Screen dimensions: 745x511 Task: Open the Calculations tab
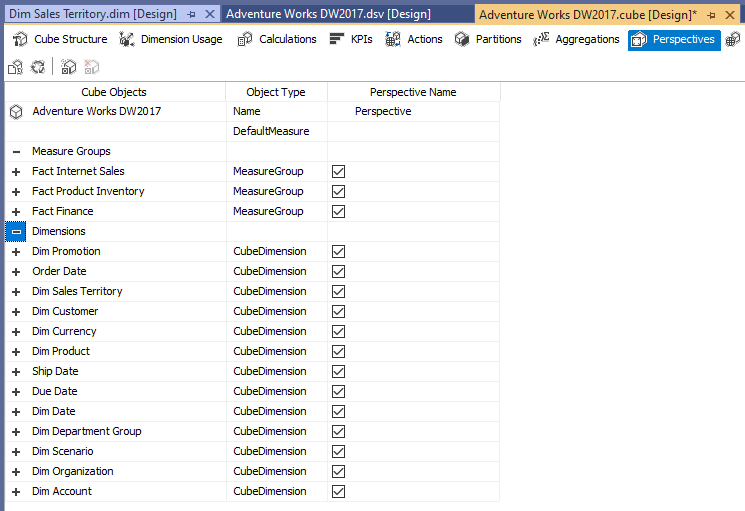coord(277,39)
